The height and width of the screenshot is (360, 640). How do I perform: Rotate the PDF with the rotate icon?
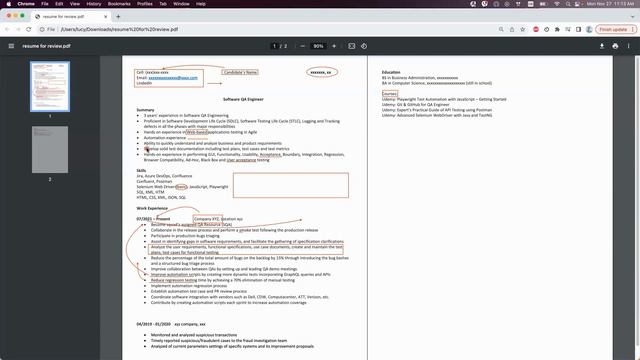364,46
